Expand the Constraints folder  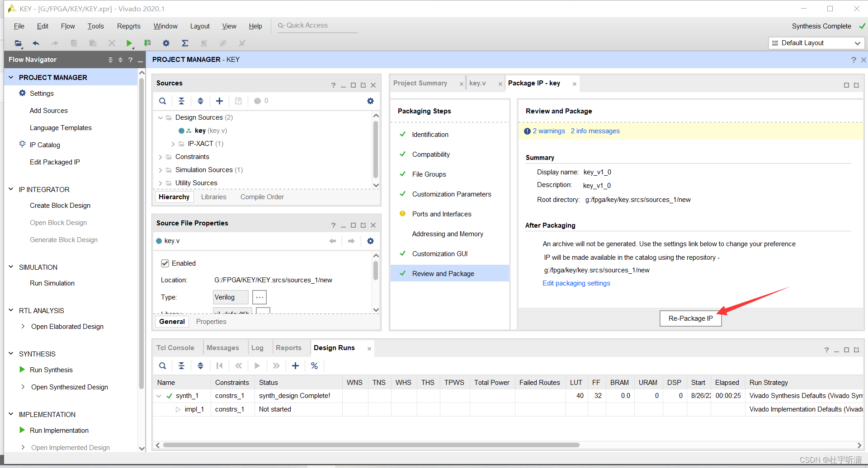click(160, 157)
